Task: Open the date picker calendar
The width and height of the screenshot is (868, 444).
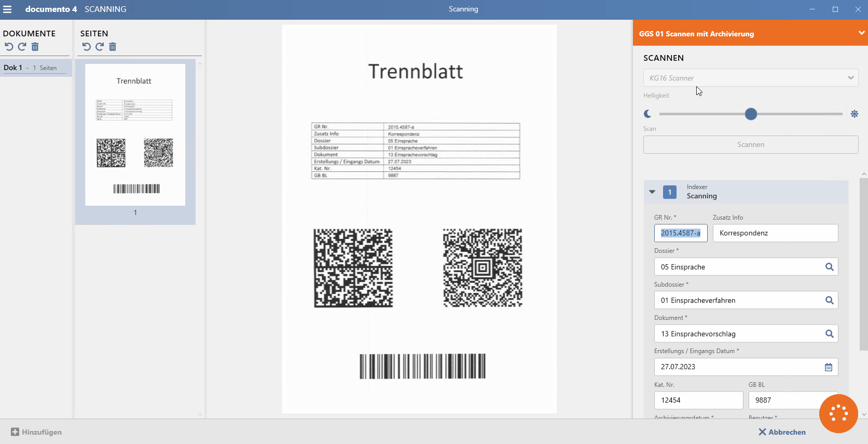Action: pyautogui.click(x=829, y=367)
